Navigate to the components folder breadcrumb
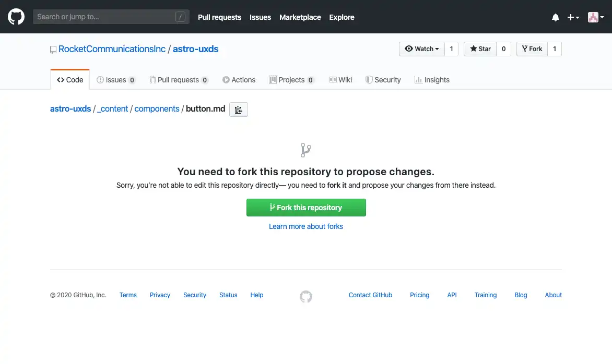The width and height of the screenshot is (612, 364). (x=157, y=108)
